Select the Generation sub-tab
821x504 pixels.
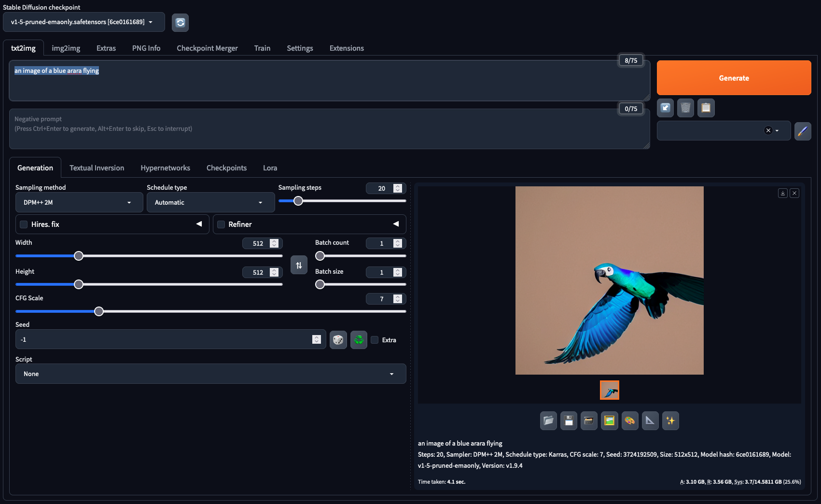(x=35, y=168)
